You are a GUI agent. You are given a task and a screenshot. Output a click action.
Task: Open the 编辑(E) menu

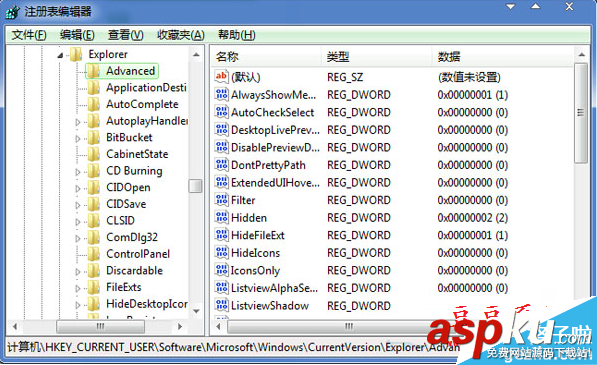[x=77, y=35]
